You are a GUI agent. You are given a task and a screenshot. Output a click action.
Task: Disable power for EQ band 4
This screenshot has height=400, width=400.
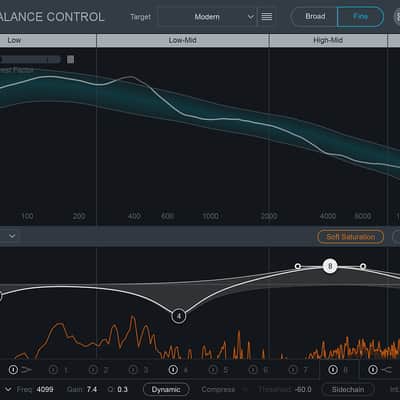[173, 370]
